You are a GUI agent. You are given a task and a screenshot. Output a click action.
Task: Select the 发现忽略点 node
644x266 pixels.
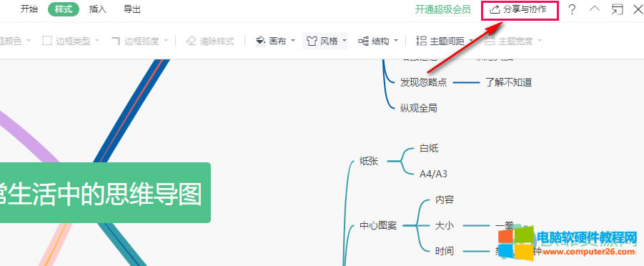[423, 82]
